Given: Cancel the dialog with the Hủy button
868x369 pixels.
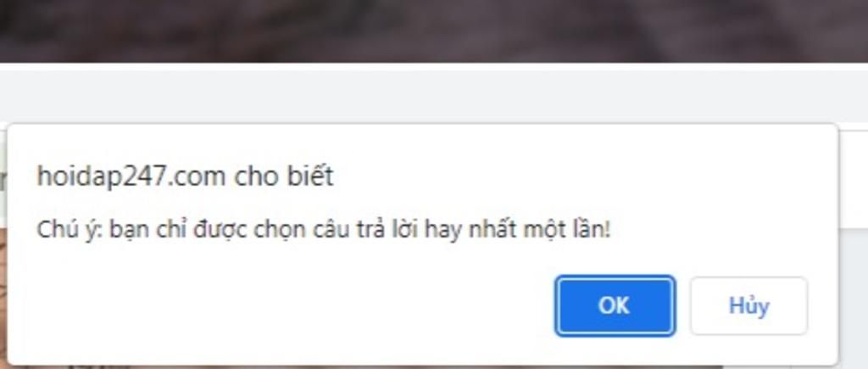Looking at the screenshot, I should pos(749,306).
